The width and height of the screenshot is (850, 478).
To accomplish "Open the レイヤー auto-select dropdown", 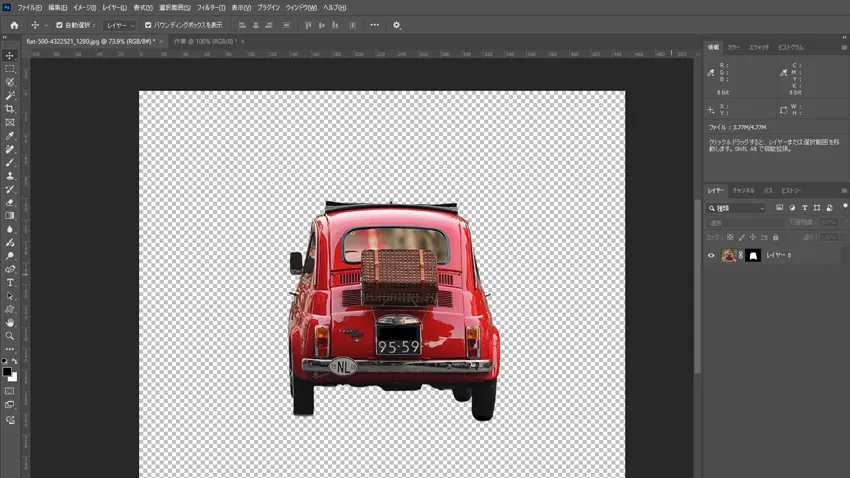I will 119,25.
